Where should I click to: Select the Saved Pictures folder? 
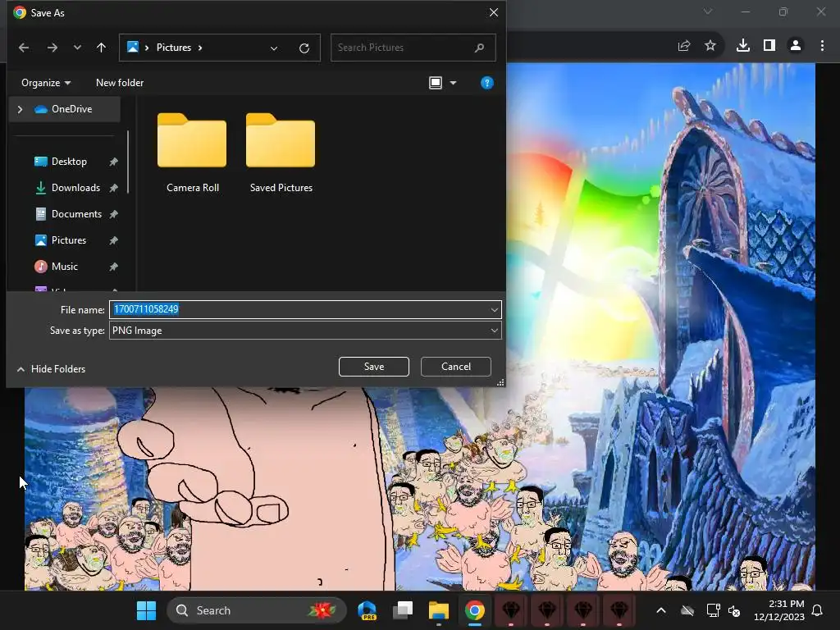281,153
